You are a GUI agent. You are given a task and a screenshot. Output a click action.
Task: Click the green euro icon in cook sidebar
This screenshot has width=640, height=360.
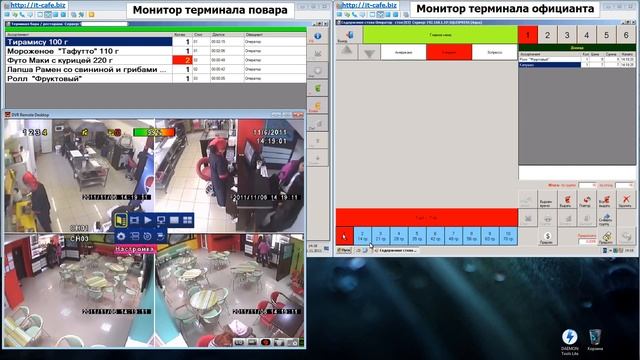tap(318, 88)
